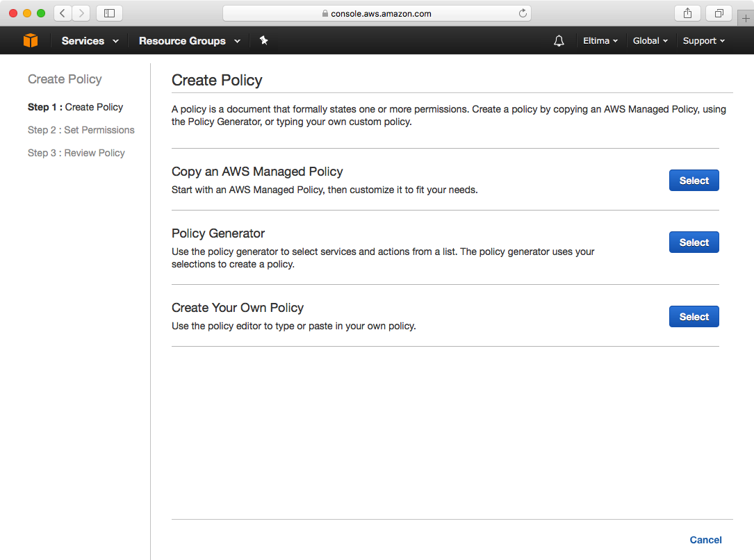Screen dimensions: 754x560
Task: Open the Support menu
Action: [703, 40]
